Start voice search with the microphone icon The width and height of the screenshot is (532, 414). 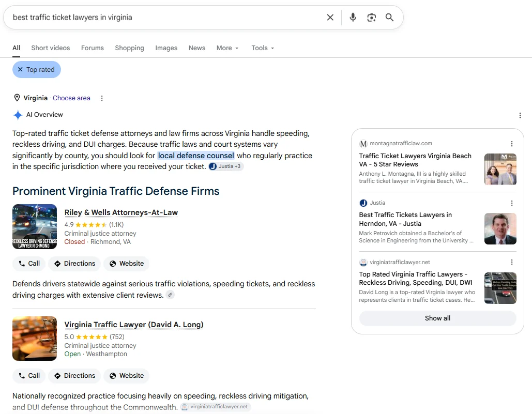(353, 17)
